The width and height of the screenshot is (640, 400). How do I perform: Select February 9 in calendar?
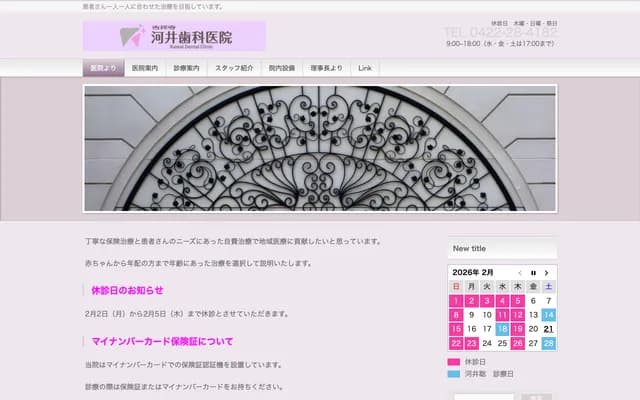click(x=471, y=315)
